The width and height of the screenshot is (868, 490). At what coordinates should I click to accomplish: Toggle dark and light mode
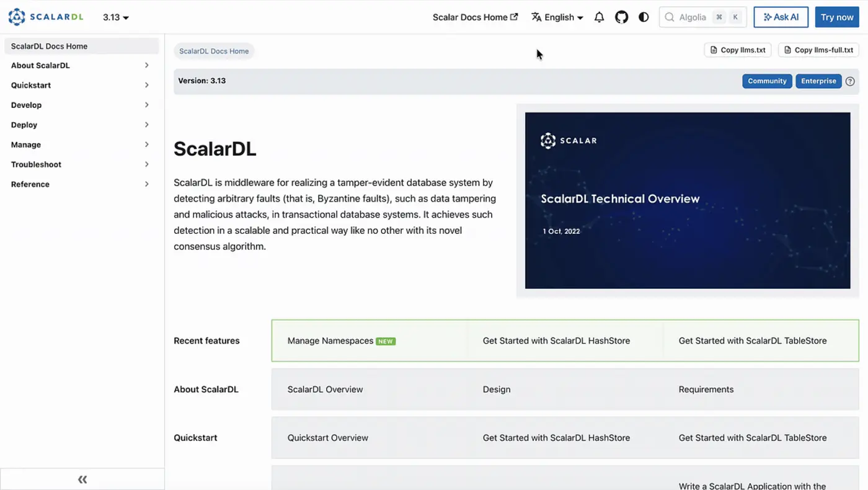click(644, 17)
